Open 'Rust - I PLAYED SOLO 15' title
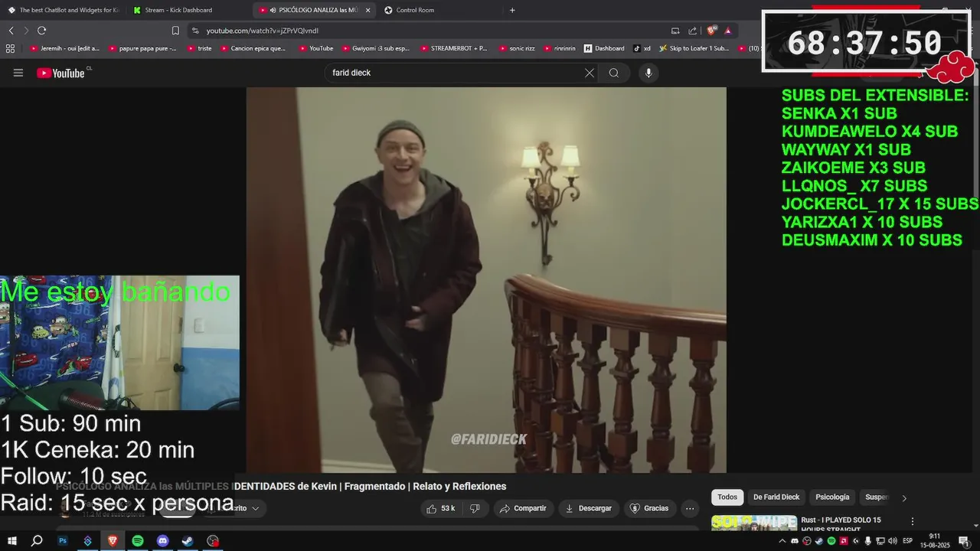The width and height of the screenshot is (980, 551). [841, 520]
